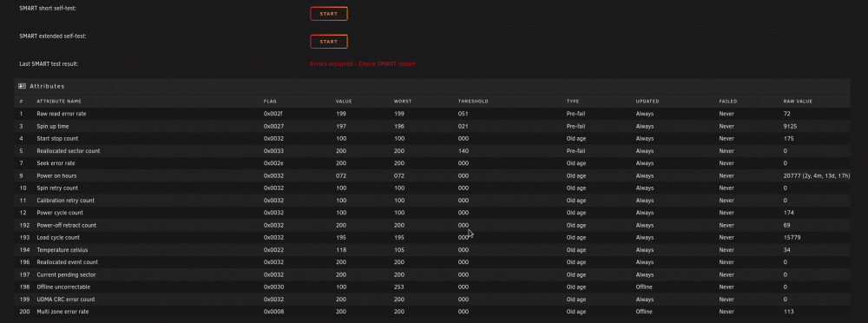Click the 'Multi zone error rate' attribute

(62, 312)
